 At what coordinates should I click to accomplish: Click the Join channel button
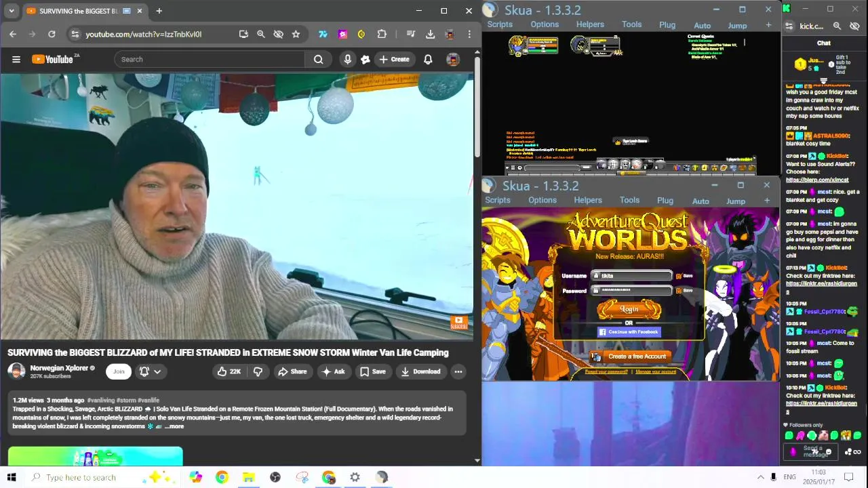(x=119, y=371)
